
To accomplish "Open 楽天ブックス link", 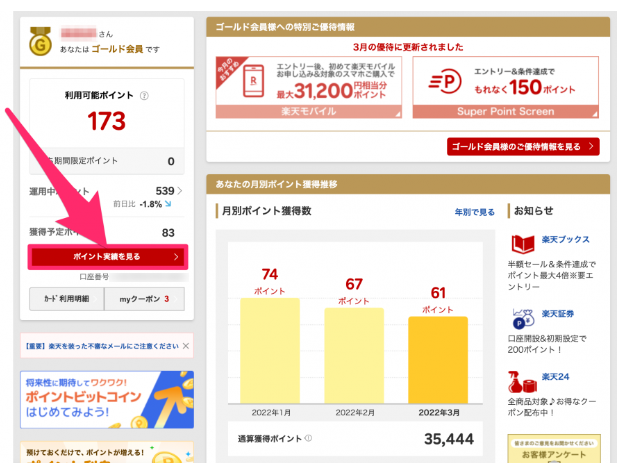I will pyautogui.click(x=565, y=239).
